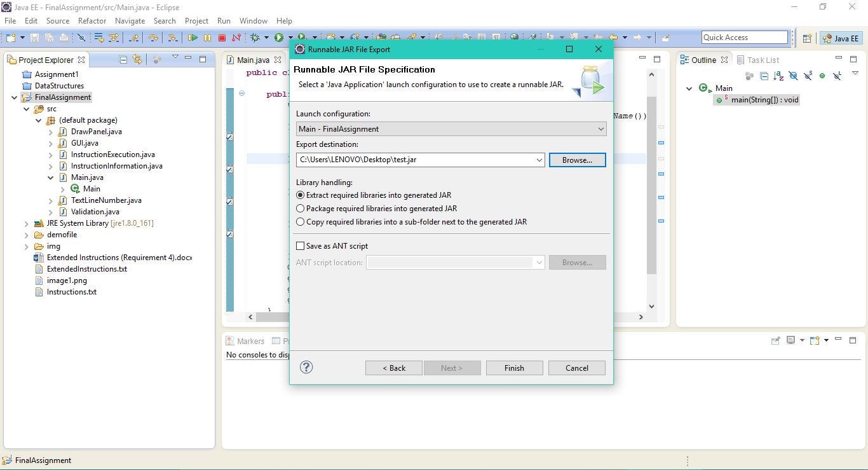
Task: Select the Print icon in the toolbar
Action: [64, 38]
